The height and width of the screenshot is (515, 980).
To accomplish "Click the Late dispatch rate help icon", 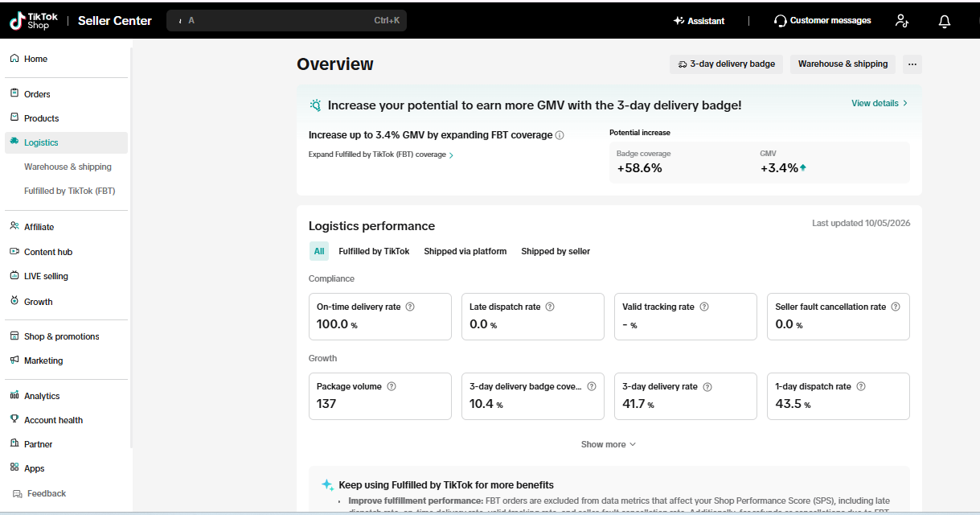I will click(x=550, y=307).
